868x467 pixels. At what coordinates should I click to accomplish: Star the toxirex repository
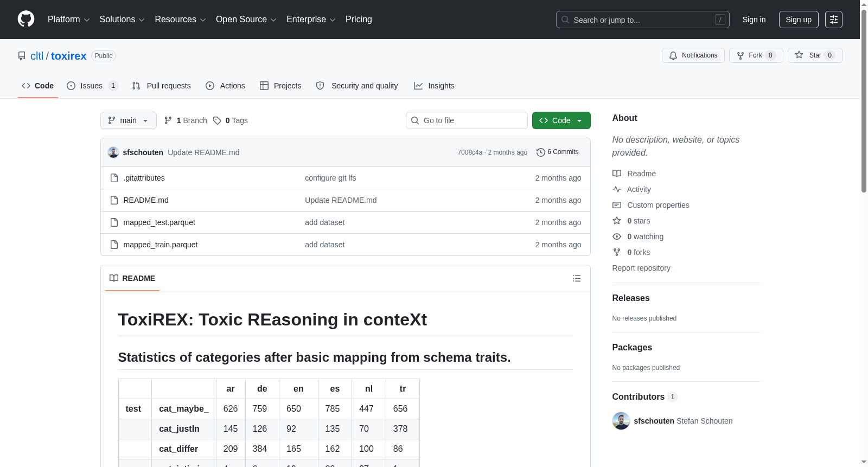815,55
